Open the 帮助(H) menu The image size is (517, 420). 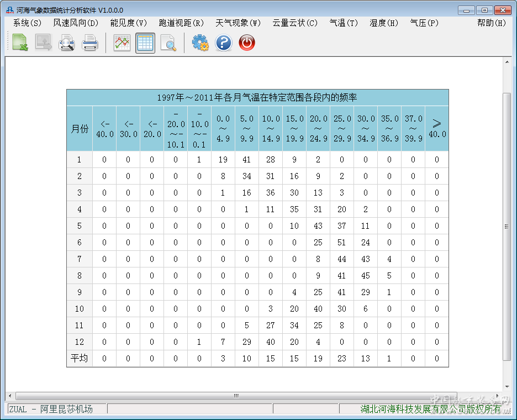(491, 23)
